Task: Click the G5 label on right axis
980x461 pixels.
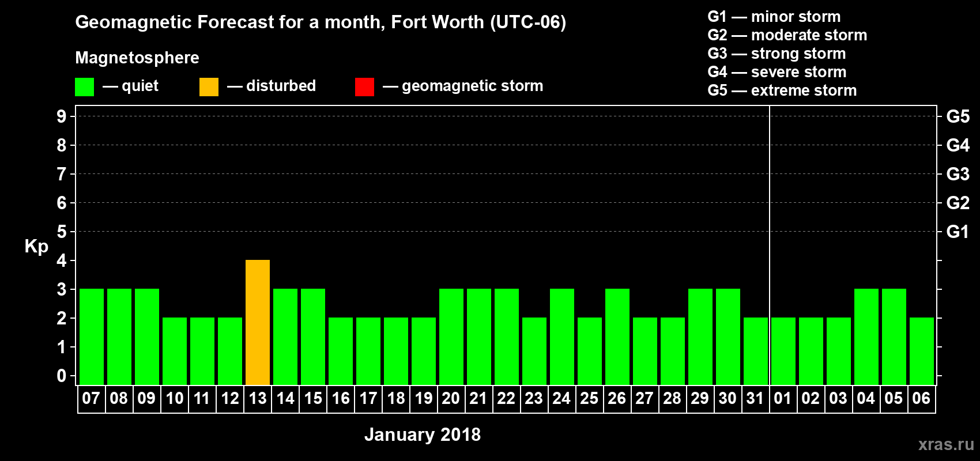Action: coord(958,116)
